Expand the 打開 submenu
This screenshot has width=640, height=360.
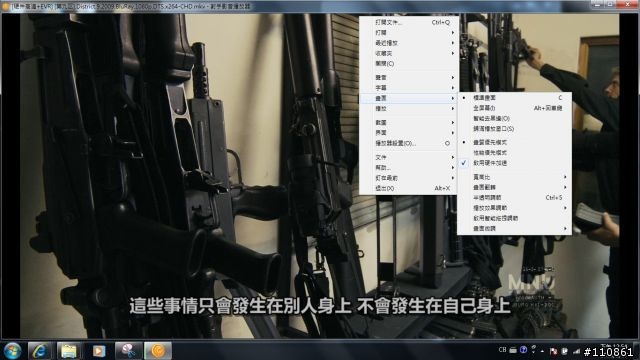click(x=409, y=33)
